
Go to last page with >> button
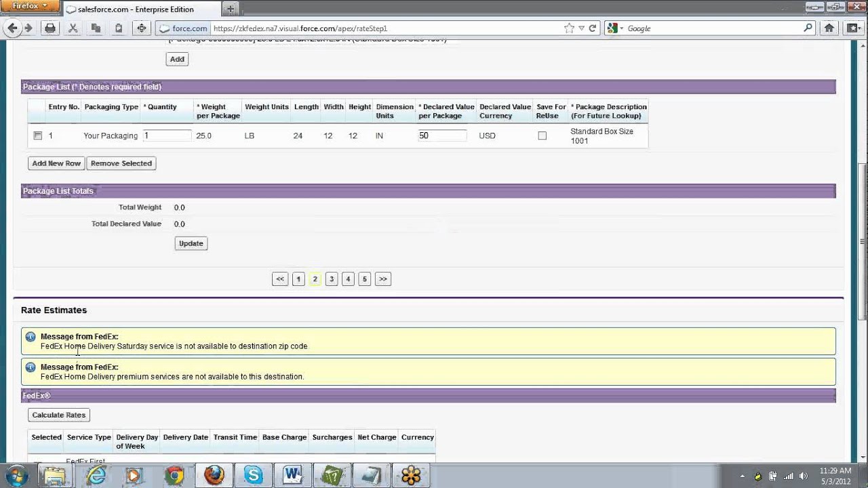pyautogui.click(x=383, y=279)
